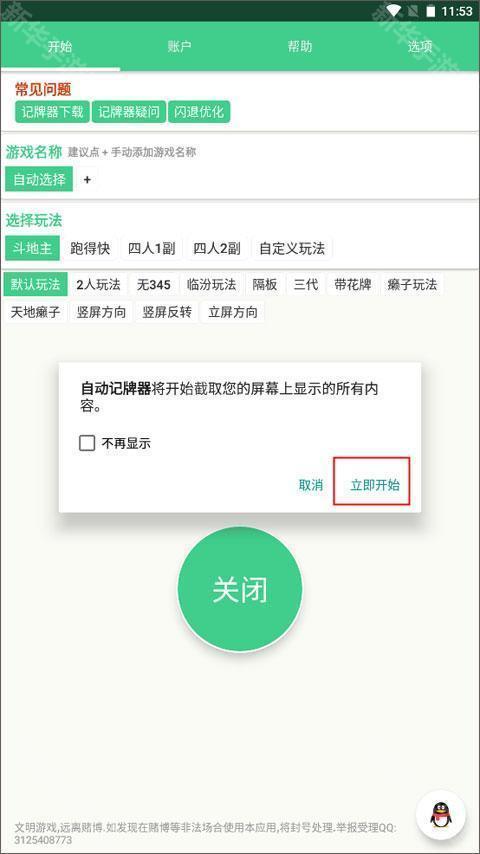Select the 自动选择 game name
The height and width of the screenshot is (854, 480).
39,179
